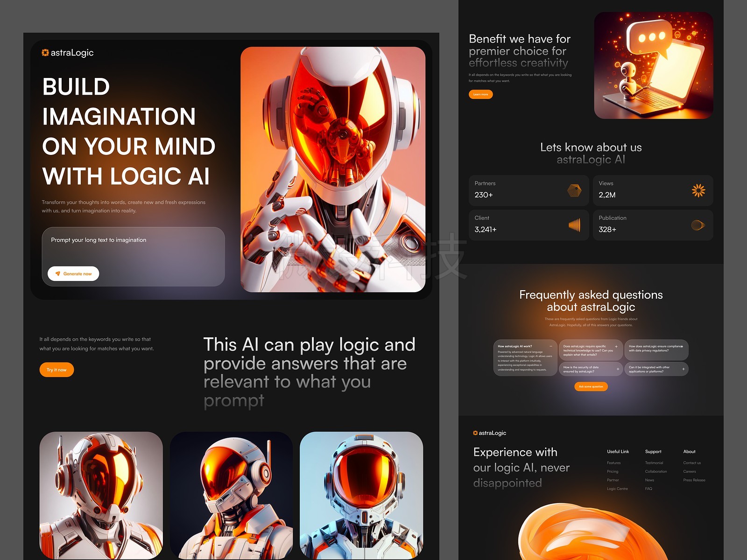This screenshot has height=560, width=747.
Task: Click the Partners hexagon icon
Action: (574, 190)
